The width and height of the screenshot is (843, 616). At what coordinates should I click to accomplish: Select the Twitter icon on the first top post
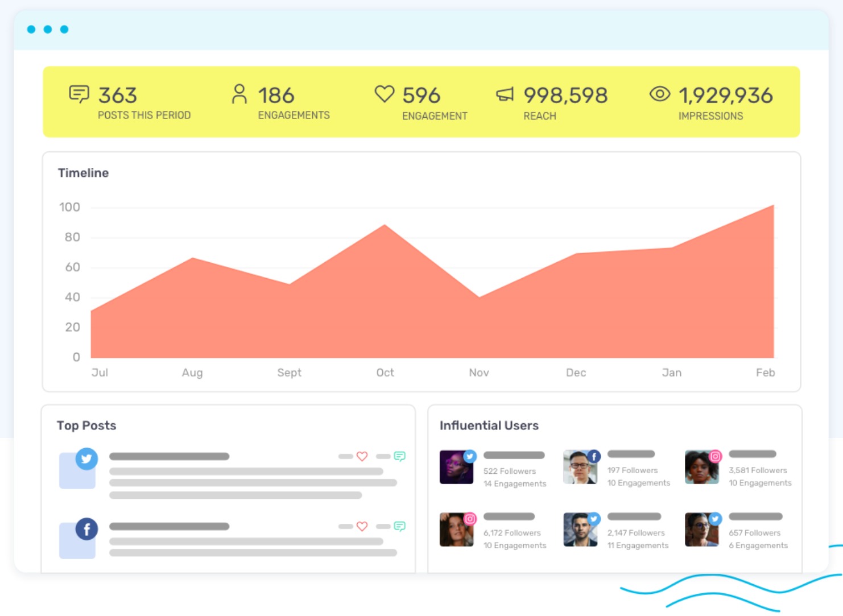(x=86, y=460)
